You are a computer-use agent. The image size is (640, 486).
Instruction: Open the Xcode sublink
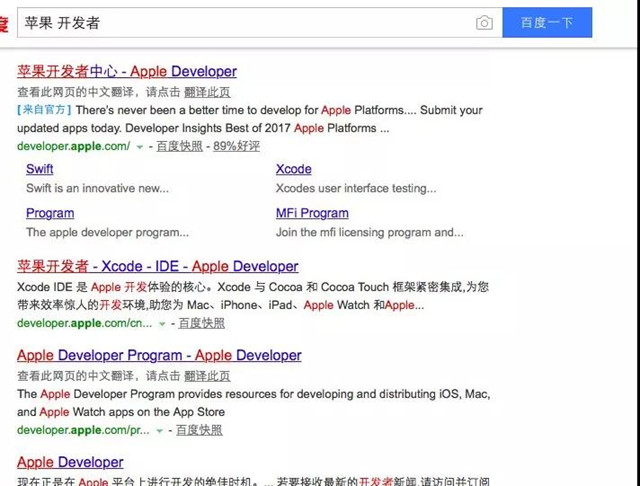click(293, 169)
